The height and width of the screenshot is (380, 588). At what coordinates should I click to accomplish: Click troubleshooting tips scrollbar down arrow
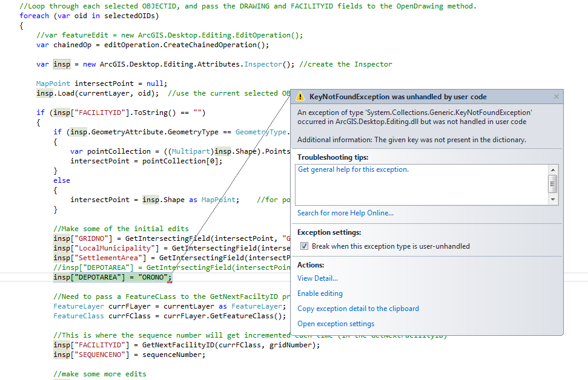pos(553,199)
